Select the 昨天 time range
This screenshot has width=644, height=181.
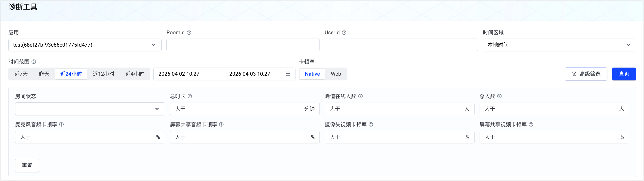pyautogui.click(x=44, y=74)
